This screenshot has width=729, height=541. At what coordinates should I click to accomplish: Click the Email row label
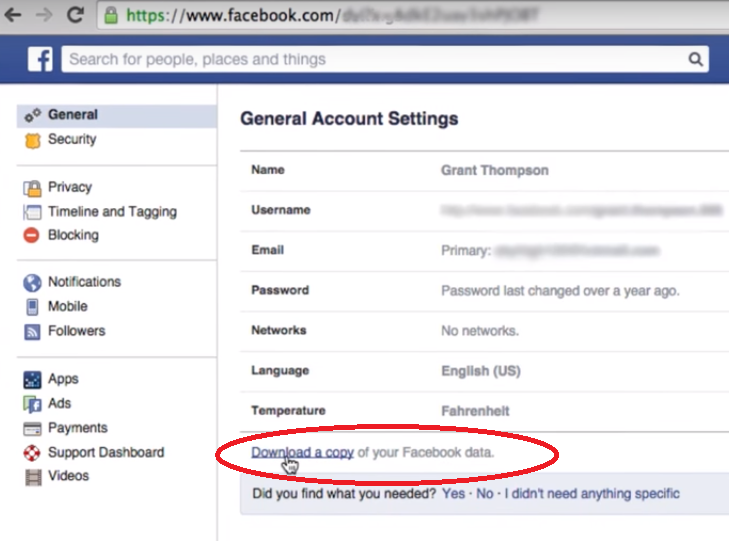point(267,250)
